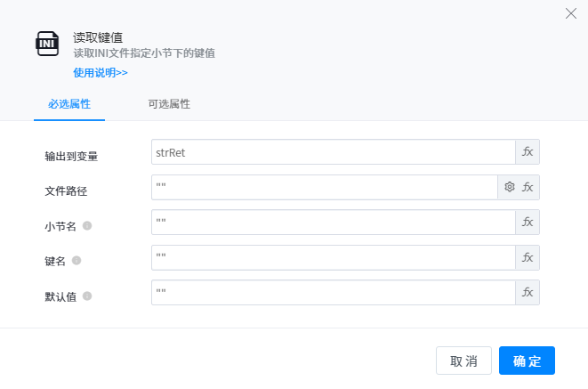Screen dimensions: 588x389
Task: Select the 键名 input field
Action: pos(333,257)
